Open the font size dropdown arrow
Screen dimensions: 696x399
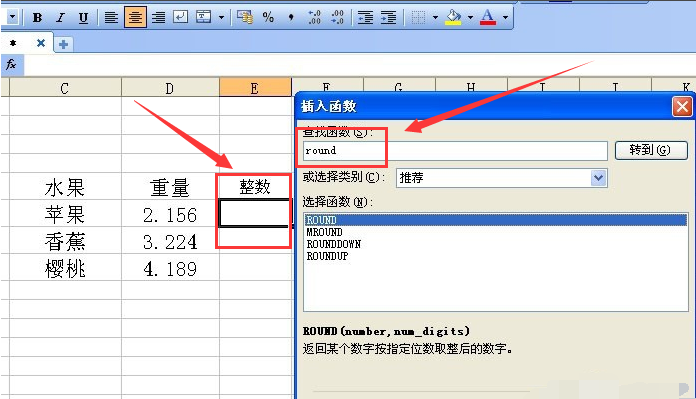(12, 18)
